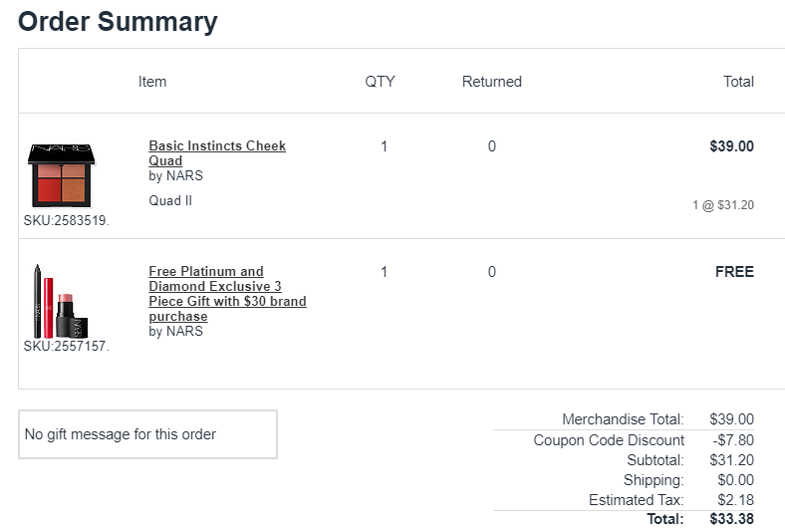The width and height of the screenshot is (785, 532).
Task: Click the $39.00 item total price
Action: point(731,146)
